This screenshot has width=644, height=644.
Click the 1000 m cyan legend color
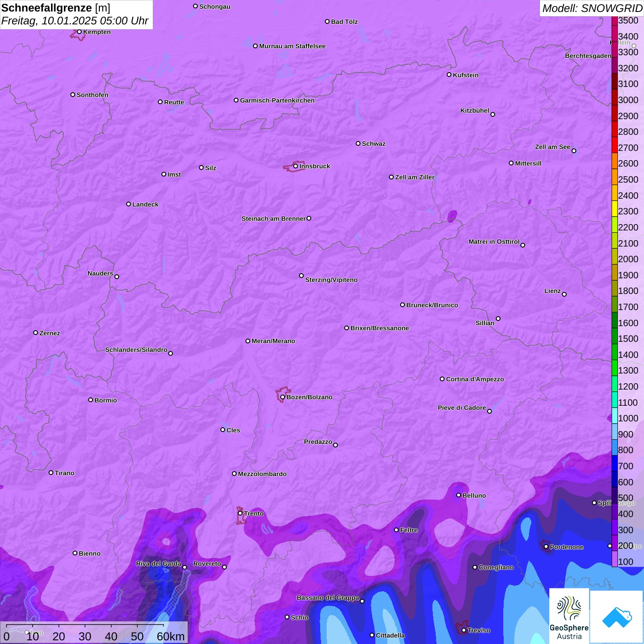coord(615,415)
